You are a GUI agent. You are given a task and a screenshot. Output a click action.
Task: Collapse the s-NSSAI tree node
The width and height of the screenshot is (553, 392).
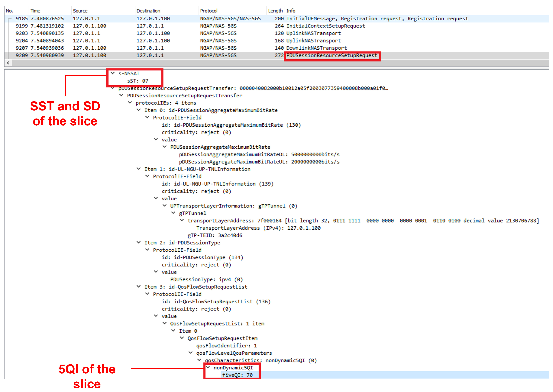coord(113,73)
